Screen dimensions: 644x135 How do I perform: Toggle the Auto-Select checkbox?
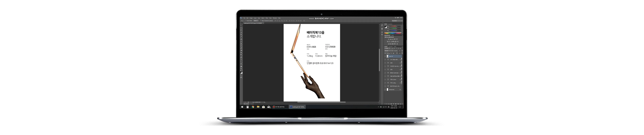(246, 21)
